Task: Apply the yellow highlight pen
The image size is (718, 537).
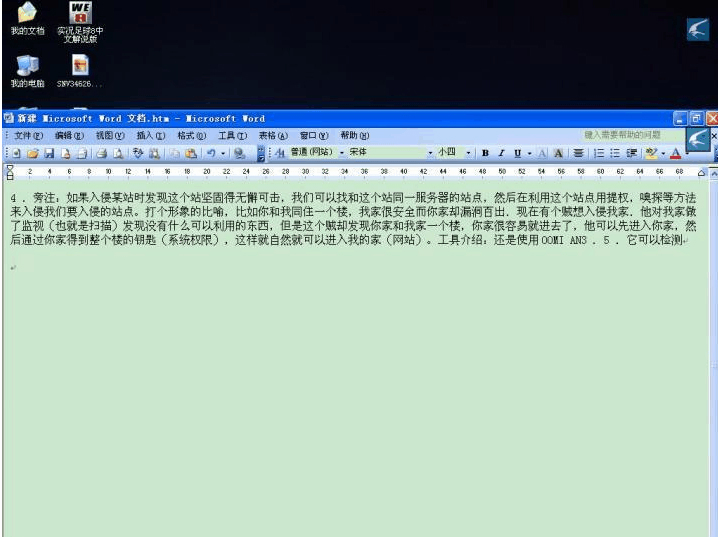Action: [651, 153]
